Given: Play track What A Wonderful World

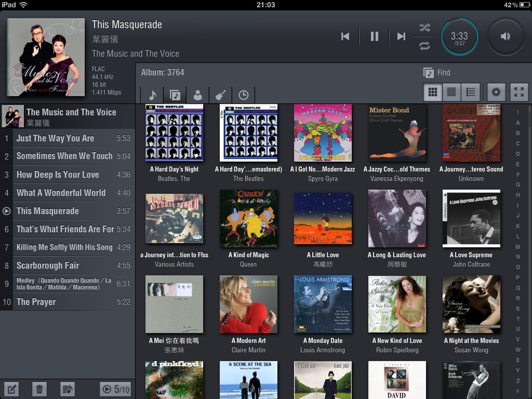Looking at the screenshot, I should pyautogui.click(x=68, y=193).
